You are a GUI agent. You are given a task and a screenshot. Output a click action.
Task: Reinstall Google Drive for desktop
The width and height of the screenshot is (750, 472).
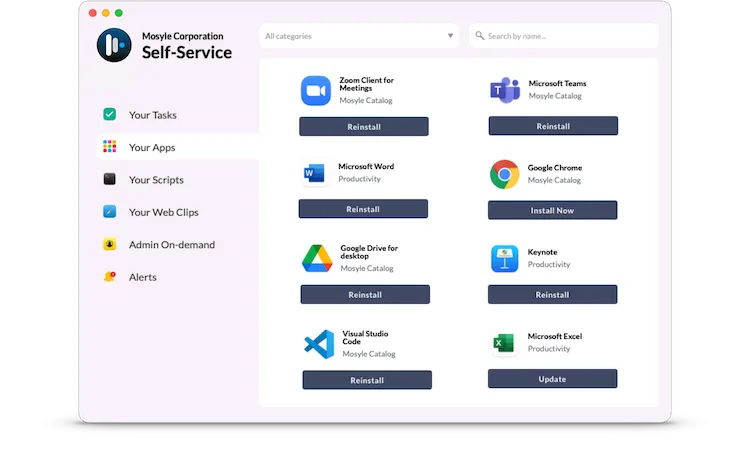coord(365,295)
